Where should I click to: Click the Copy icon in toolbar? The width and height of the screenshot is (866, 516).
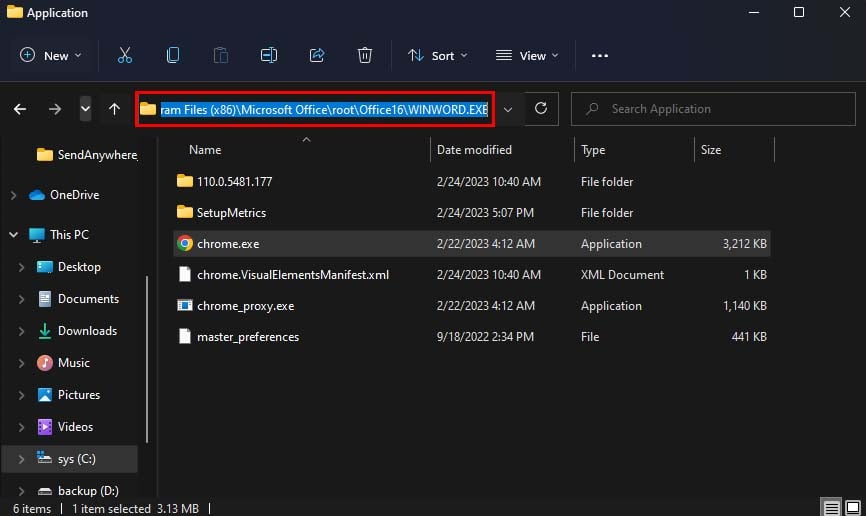pos(173,56)
